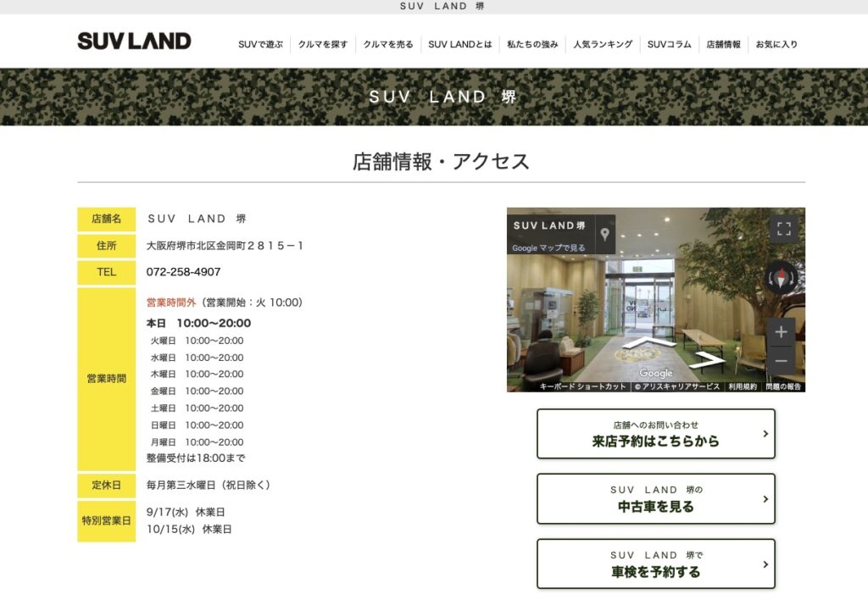Screen dimensions: 868x611
Task: Click the 土曜日 hours row
Action: 197,408
